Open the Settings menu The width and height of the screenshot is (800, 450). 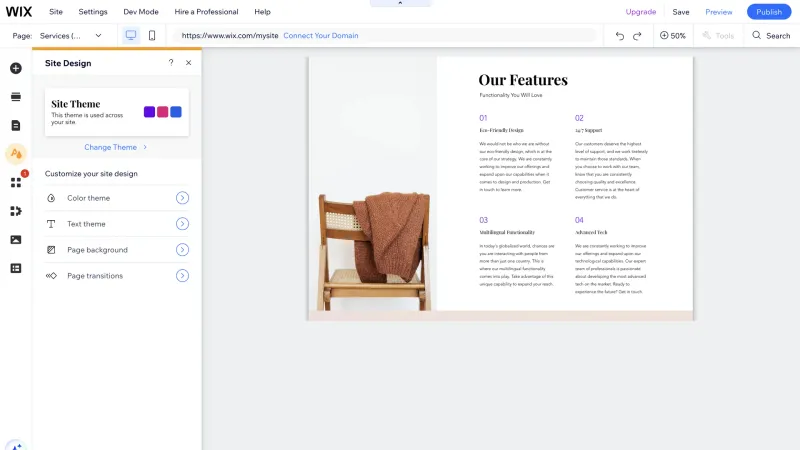pos(93,12)
